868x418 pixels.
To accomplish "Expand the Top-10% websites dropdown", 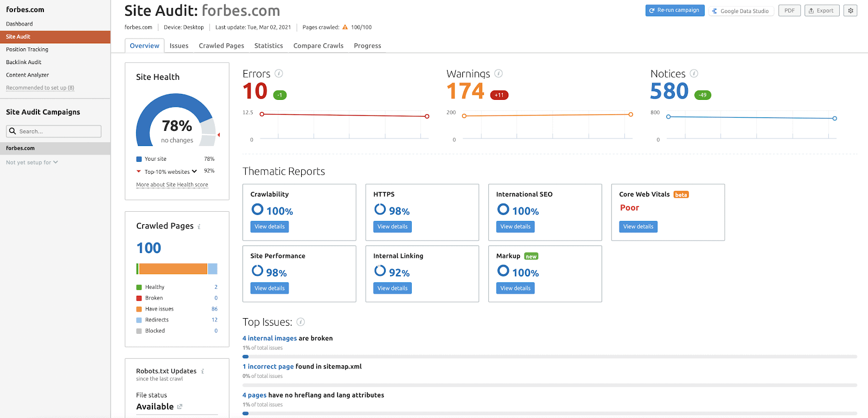I will 194,172.
